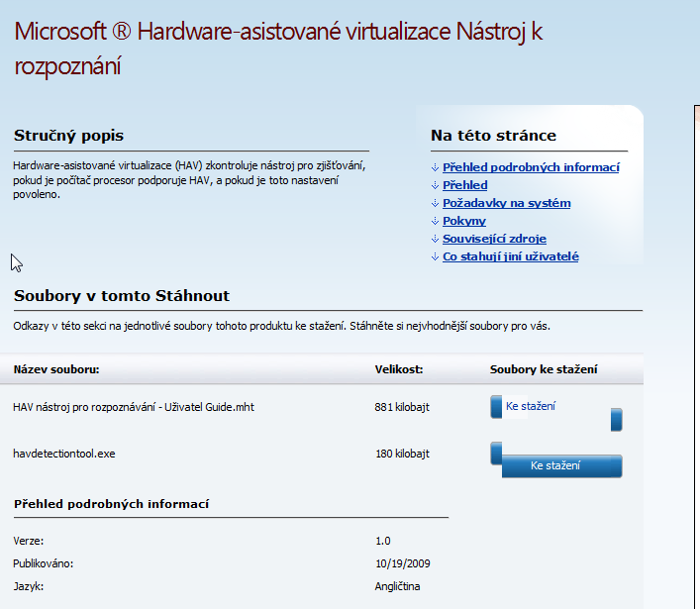Image resolution: width=700 pixels, height=609 pixels.
Task: Open Co stahují jiní uživatelé link
Action: [x=511, y=256]
